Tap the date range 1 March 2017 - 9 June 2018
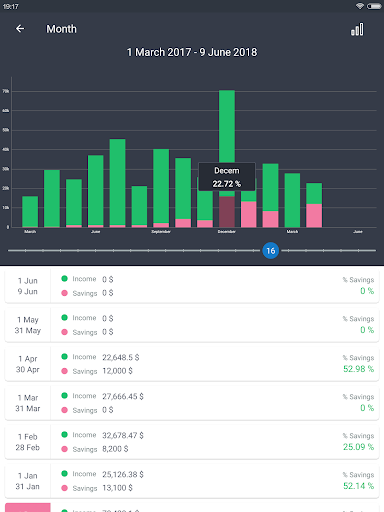The width and height of the screenshot is (384, 512). pos(192,52)
